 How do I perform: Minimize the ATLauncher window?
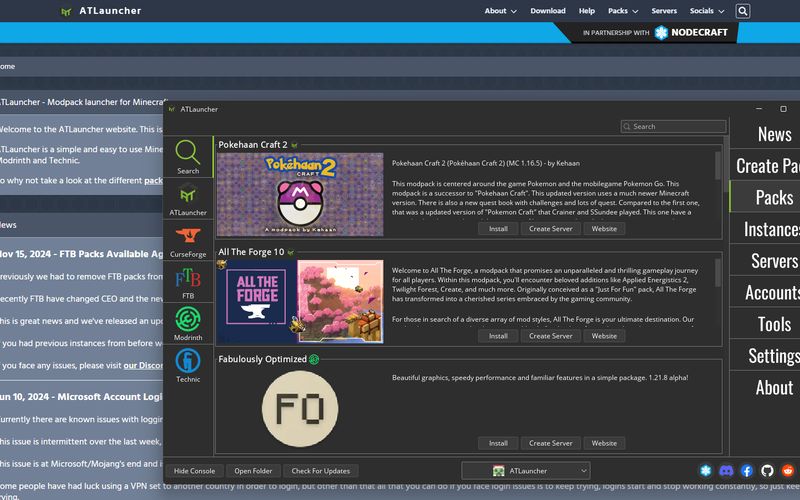[759, 109]
